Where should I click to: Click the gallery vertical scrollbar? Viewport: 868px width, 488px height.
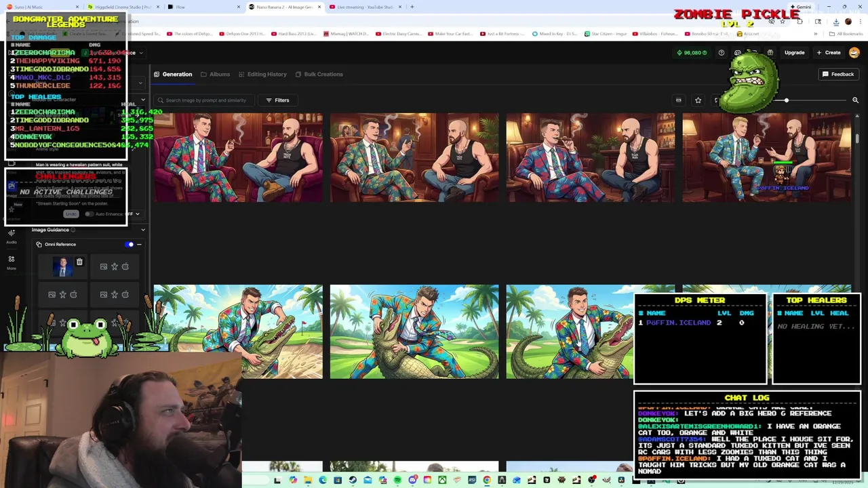point(857,138)
